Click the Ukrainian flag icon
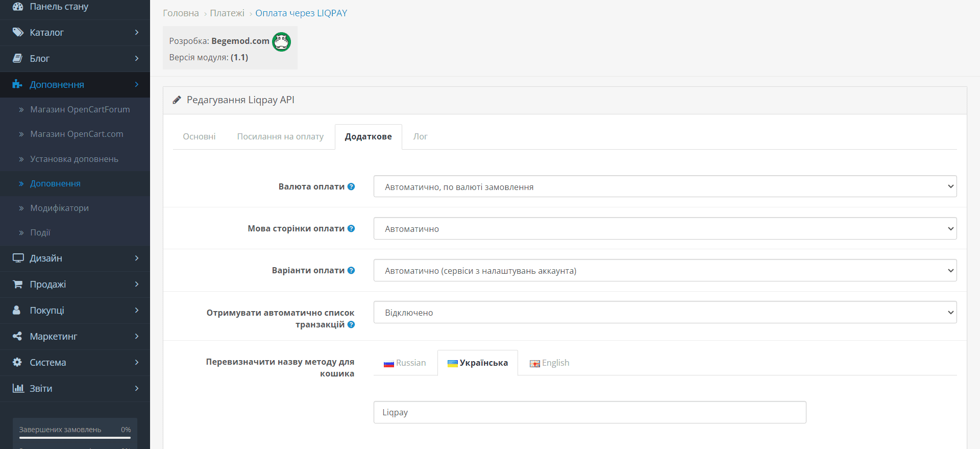The width and height of the screenshot is (980, 449). pyautogui.click(x=452, y=364)
